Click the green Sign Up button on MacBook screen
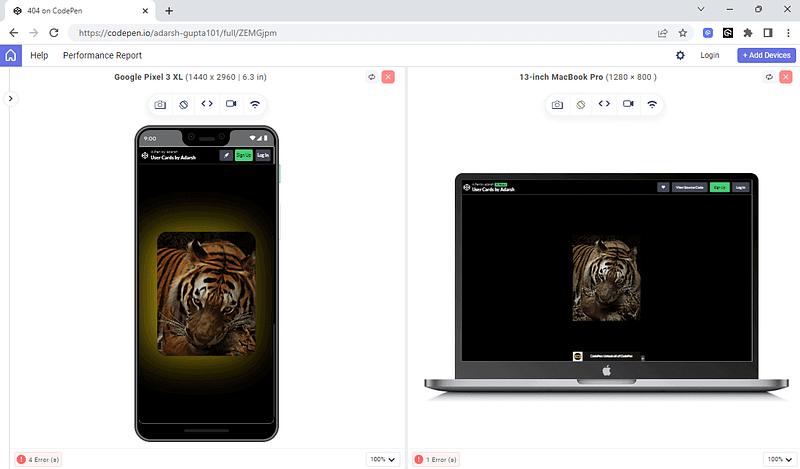 (x=719, y=187)
